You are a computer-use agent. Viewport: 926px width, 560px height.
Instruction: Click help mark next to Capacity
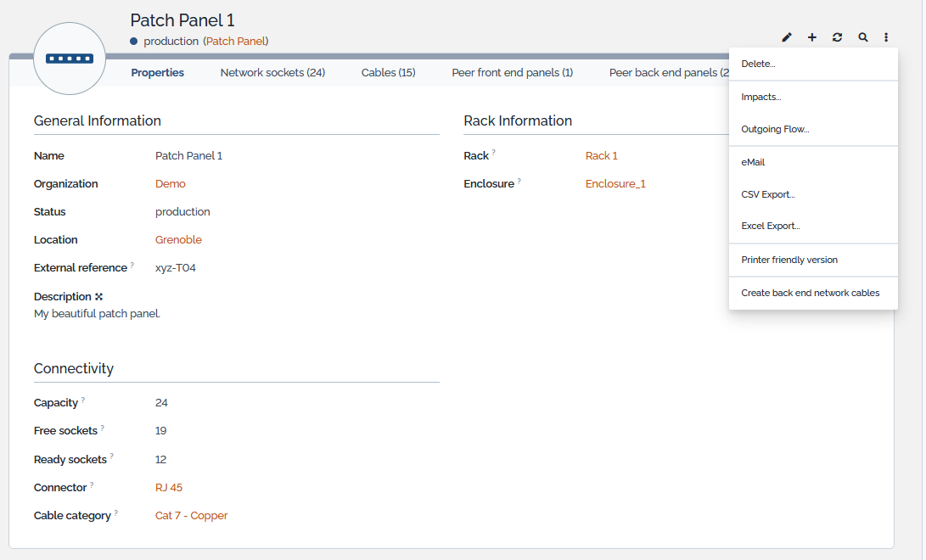pyautogui.click(x=83, y=400)
